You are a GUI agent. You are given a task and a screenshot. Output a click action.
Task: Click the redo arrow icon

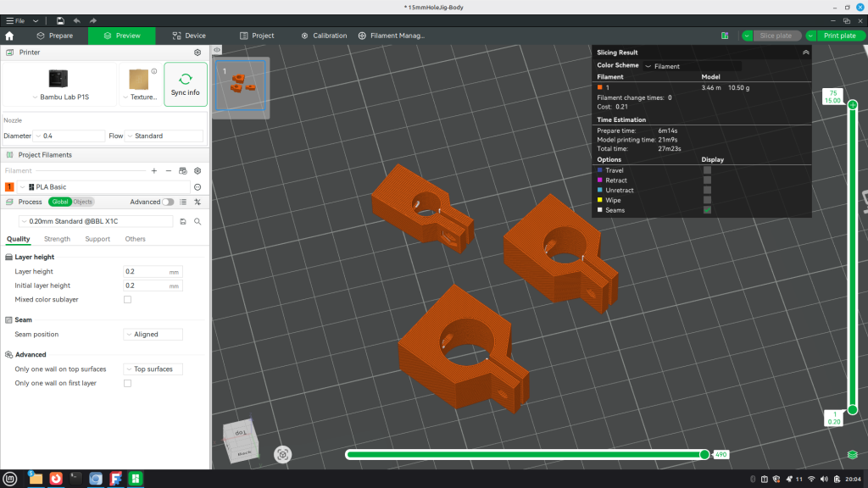(93, 21)
